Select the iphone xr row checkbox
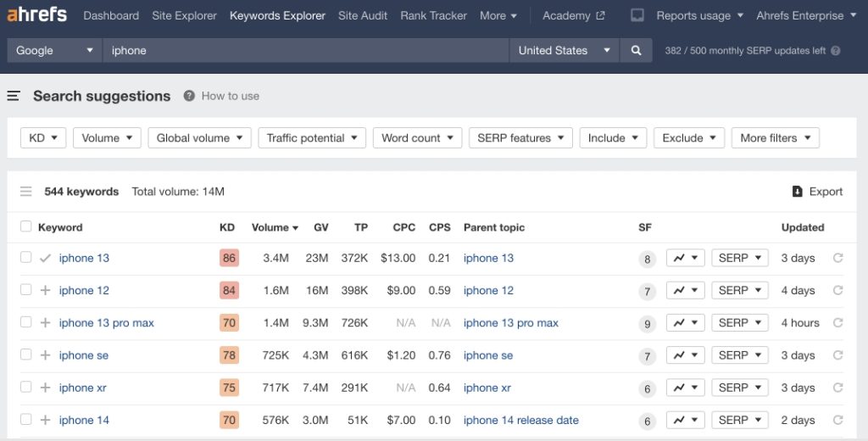This screenshot has width=868, height=441. click(25, 388)
